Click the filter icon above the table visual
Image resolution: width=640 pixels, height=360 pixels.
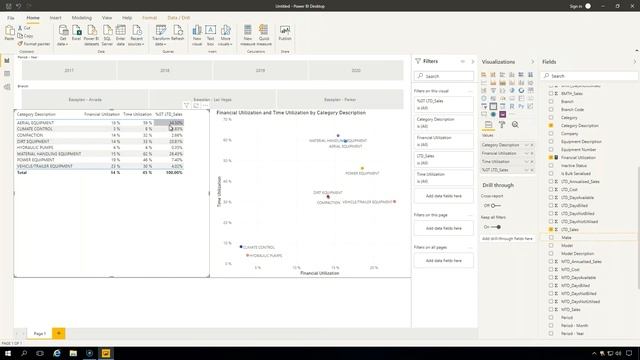pyautogui.click(x=187, y=105)
